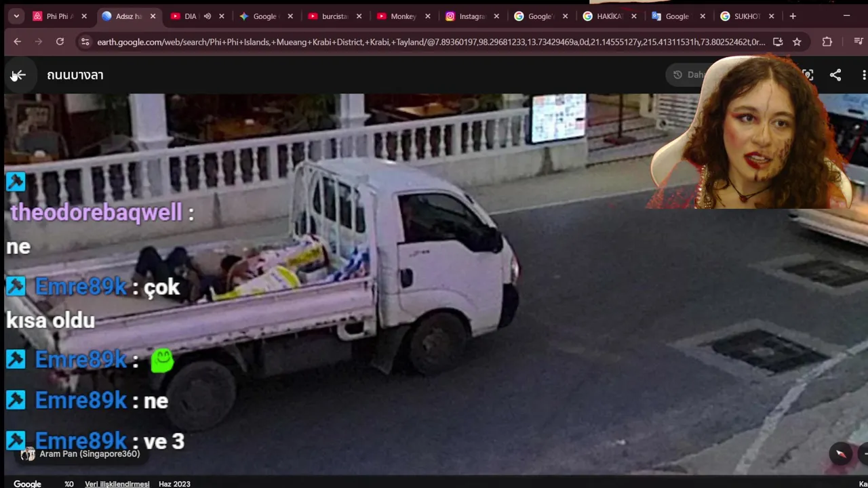Click the Google logo in footer
Screen dimensions: 868x488
(x=27, y=484)
